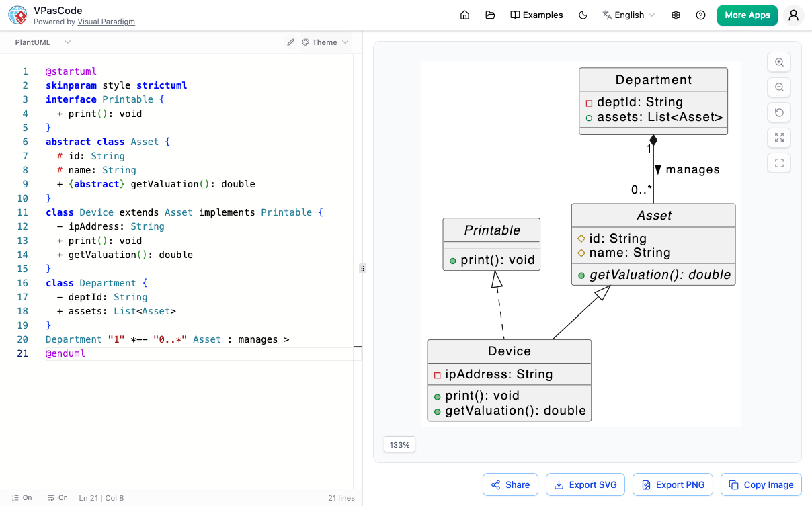The height and width of the screenshot is (506, 812).
Task: Click the panel splitter handle
Action: 363,268
